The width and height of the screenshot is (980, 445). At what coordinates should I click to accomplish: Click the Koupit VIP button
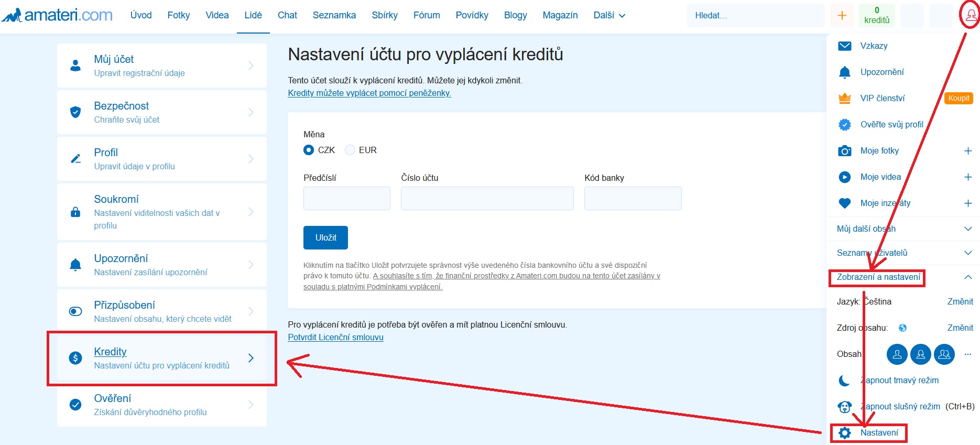tap(959, 99)
